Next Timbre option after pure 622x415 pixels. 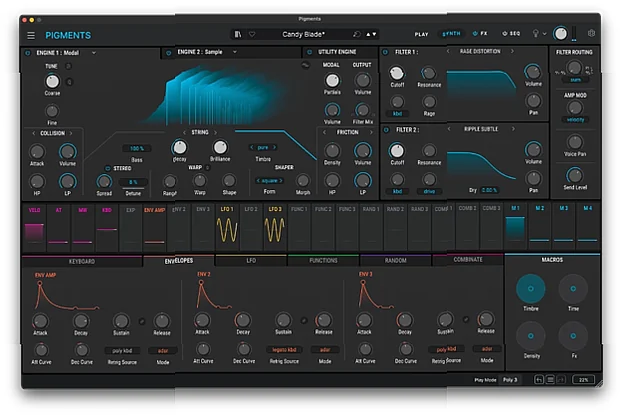point(274,147)
